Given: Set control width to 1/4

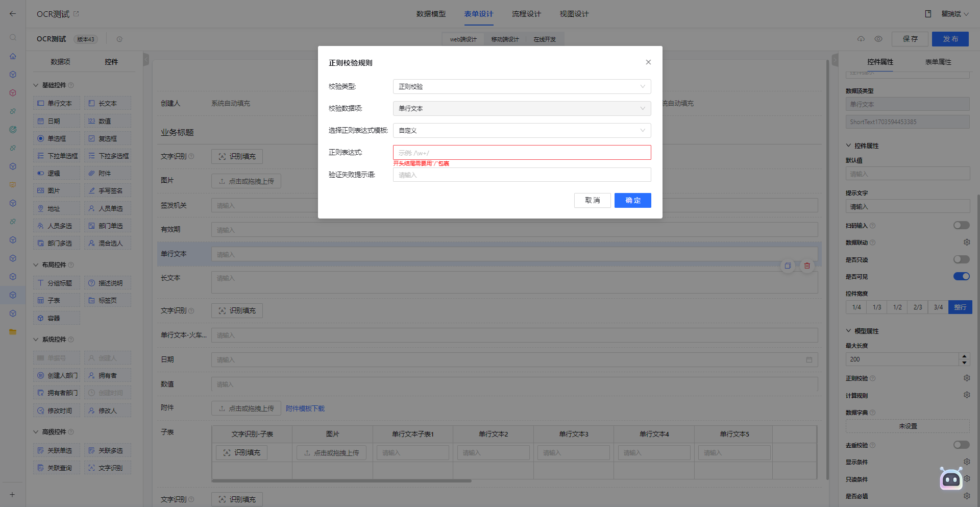Looking at the screenshot, I should click(856, 307).
